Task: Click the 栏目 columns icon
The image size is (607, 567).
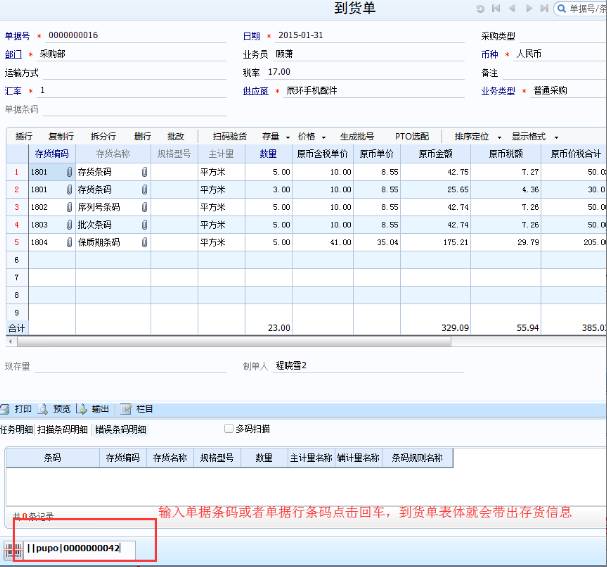Action: [x=126, y=408]
